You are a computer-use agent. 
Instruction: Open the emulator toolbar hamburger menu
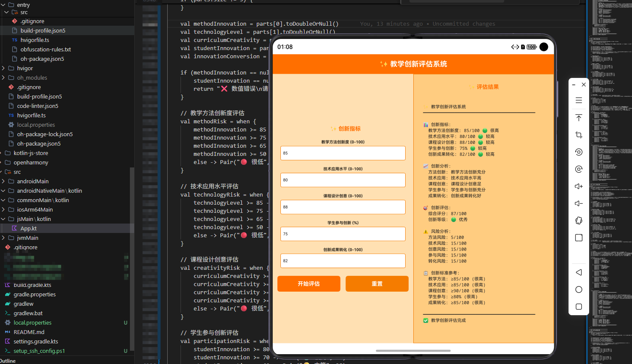tap(578, 100)
